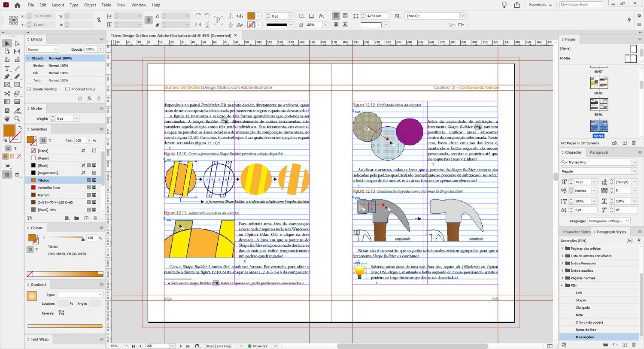Select the Direct Selection tool
The width and height of the screenshot is (644, 349).
coord(17,43)
